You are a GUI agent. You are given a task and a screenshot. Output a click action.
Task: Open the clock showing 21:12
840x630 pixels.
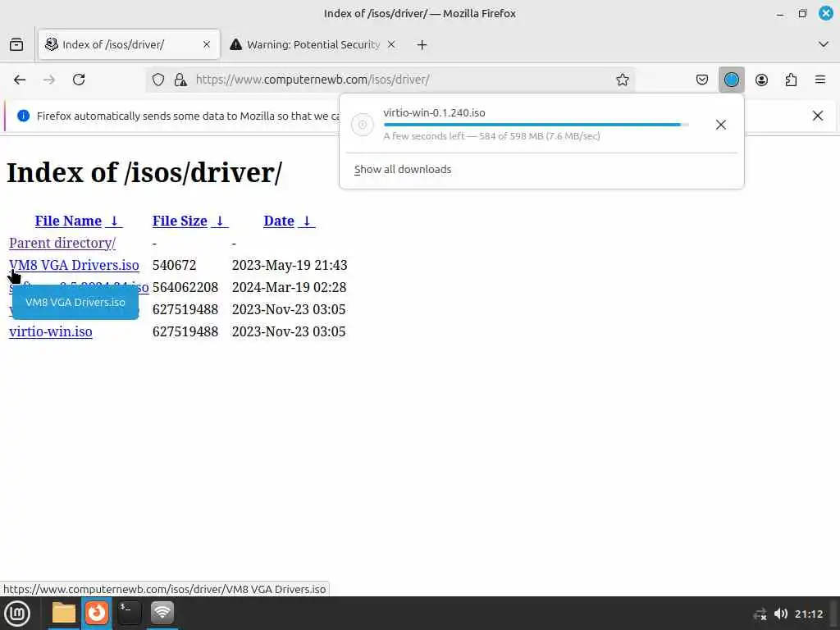click(x=808, y=614)
